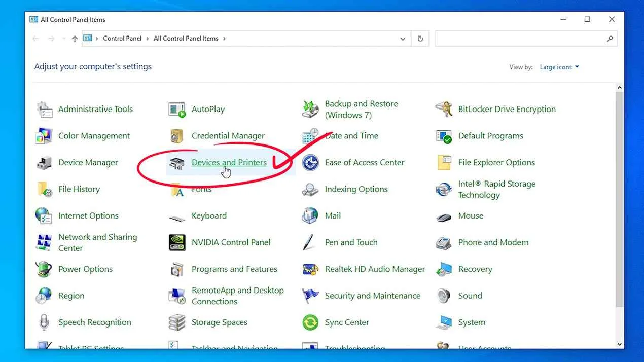Click the Backup and Restore icon
This screenshot has height=362, width=644.
[310, 109]
